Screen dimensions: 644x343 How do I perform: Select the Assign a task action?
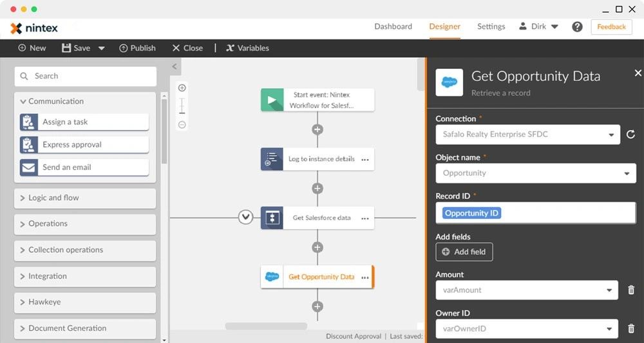(x=84, y=122)
